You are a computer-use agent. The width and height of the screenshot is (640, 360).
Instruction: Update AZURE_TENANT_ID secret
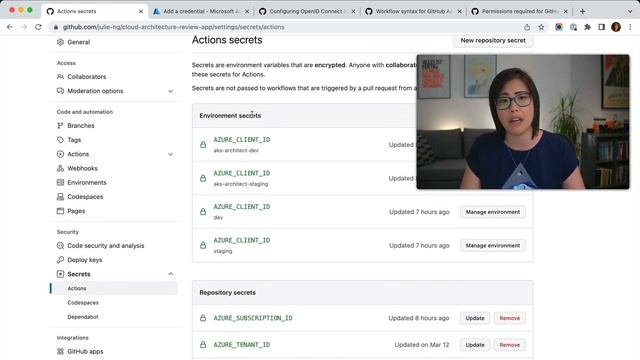[x=475, y=345]
